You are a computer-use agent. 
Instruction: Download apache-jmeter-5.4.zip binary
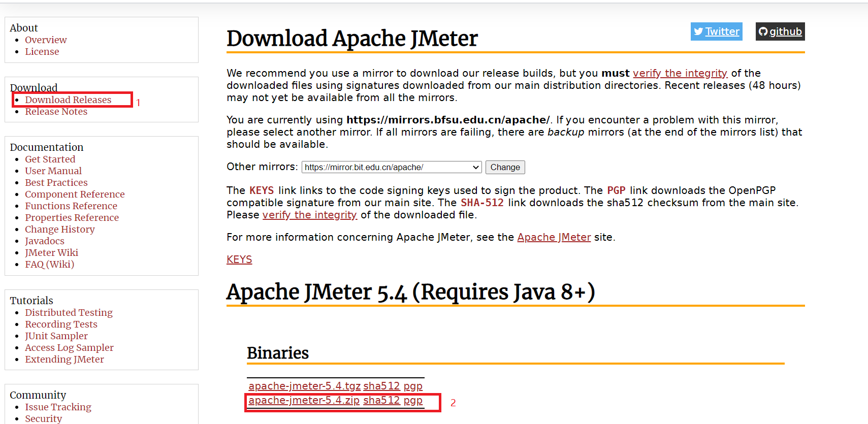[x=304, y=400]
